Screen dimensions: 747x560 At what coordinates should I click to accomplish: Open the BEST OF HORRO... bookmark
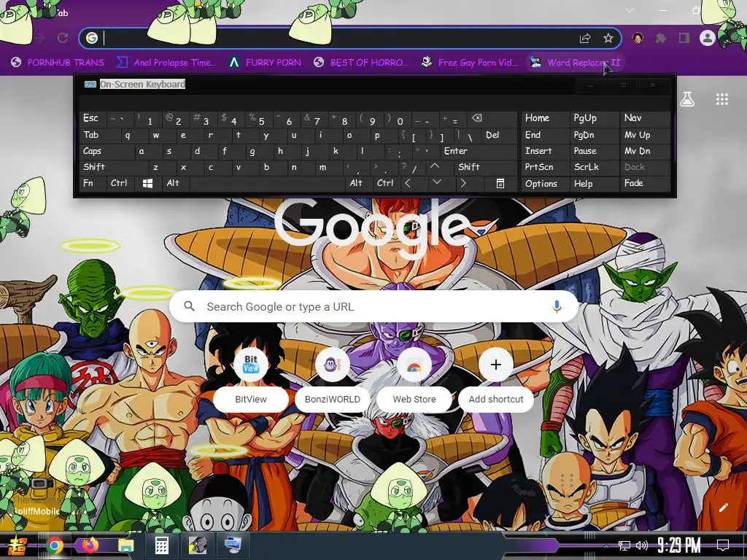[361, 63]
